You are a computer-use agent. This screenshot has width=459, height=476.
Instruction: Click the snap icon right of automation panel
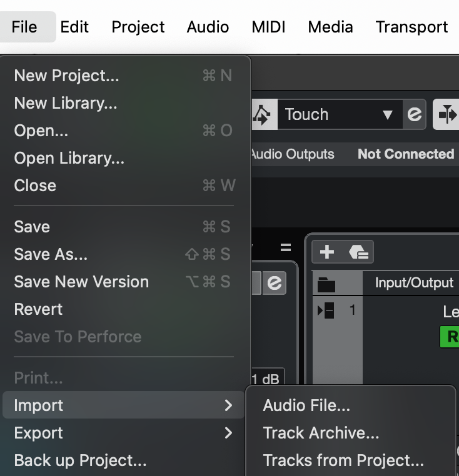(446, 114)
